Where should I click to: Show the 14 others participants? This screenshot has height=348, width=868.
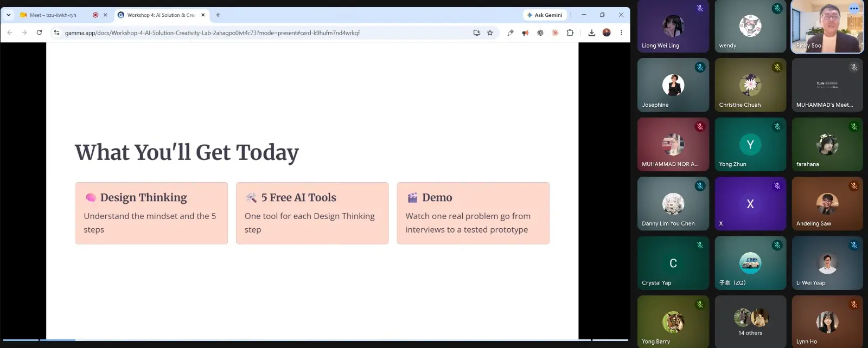coord(750,321)
